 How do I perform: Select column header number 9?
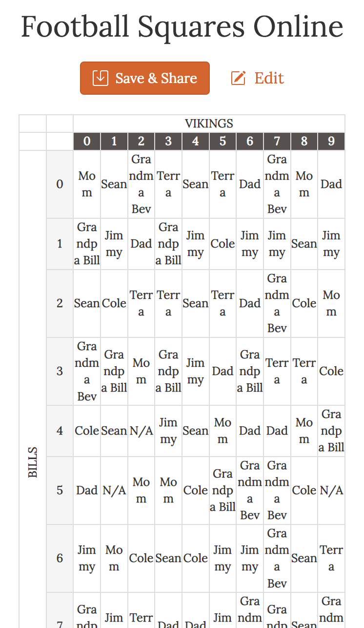(x=331, y=141)
